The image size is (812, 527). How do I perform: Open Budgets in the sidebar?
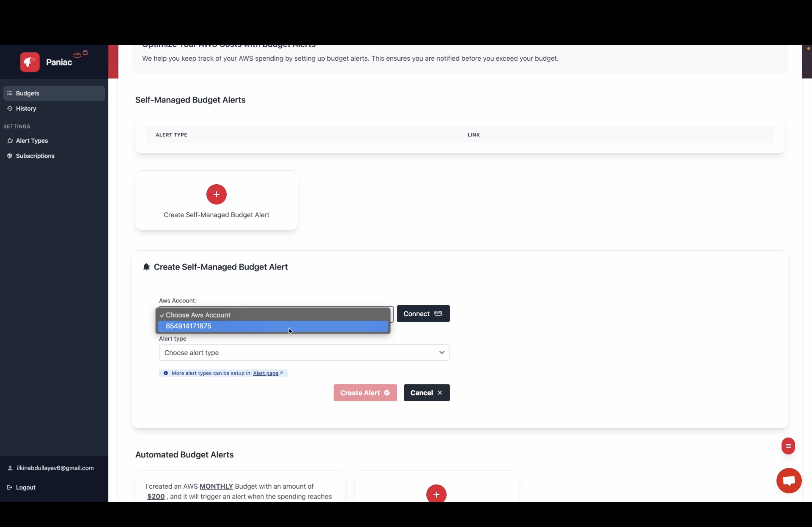pyautogui.click(x=27, y=93)
